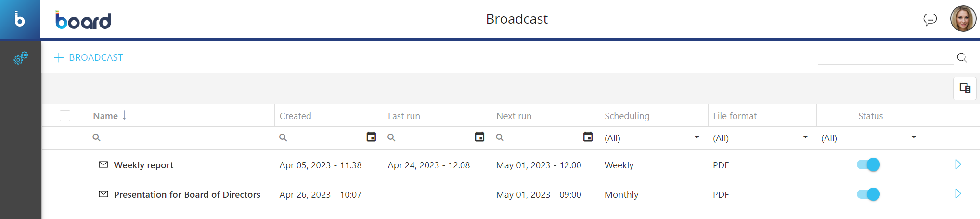
Task: Disable the Weekly report status toggle
Action: (868, 165)
